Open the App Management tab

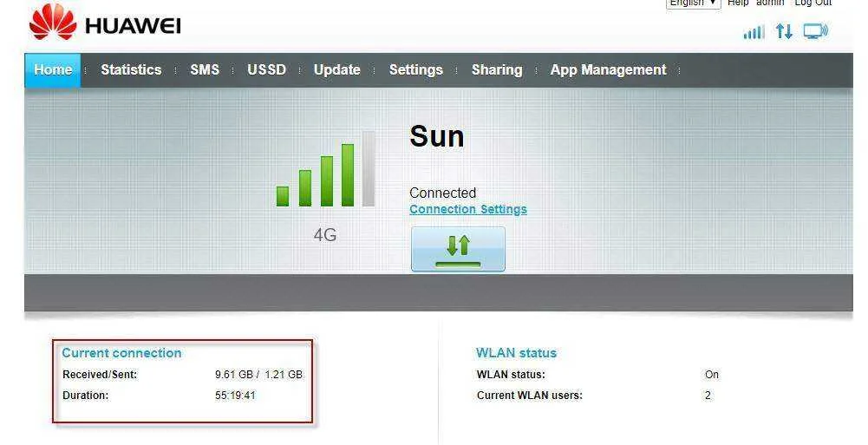(609, 69)
